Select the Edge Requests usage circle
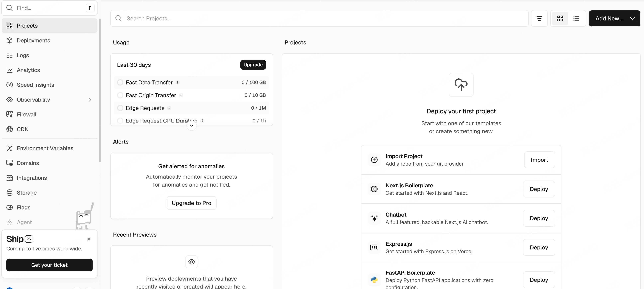Image resolution: width=644 pixels, height=289 pixels. tap(120, 108)
